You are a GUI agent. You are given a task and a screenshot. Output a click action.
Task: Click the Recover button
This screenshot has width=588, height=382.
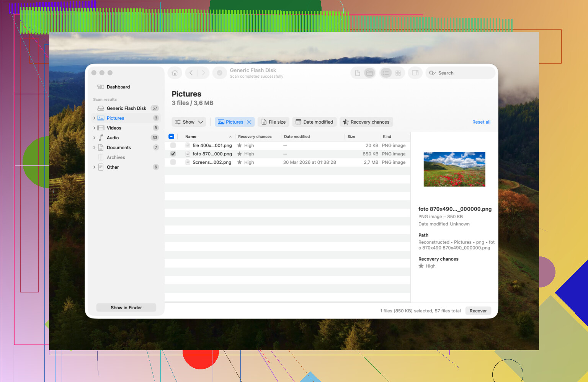pos(478,311)
